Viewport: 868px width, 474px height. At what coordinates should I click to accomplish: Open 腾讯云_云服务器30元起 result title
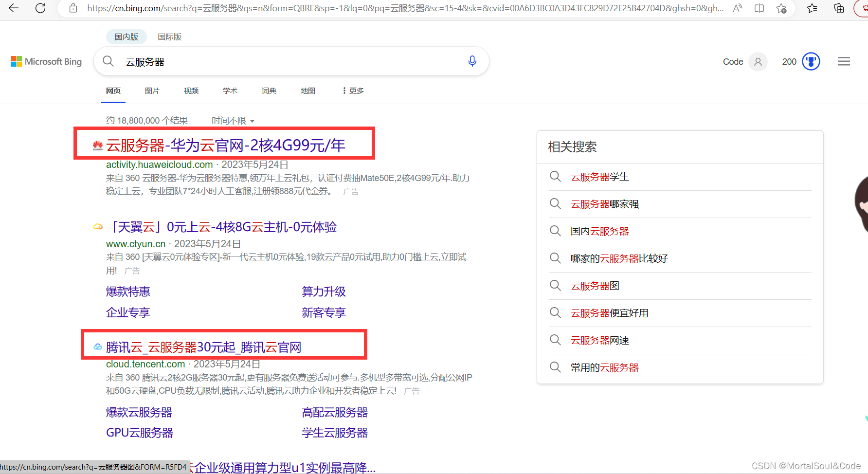point(204,347)
